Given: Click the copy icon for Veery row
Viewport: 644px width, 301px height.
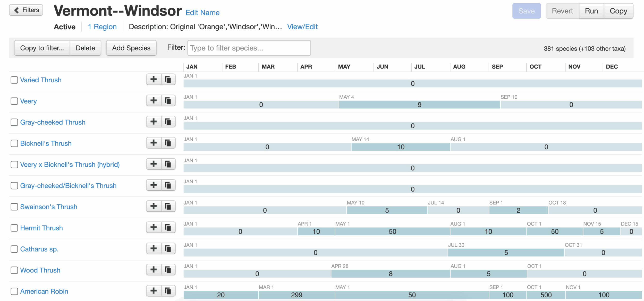Looking at the screenshot, I should point(168,100).
